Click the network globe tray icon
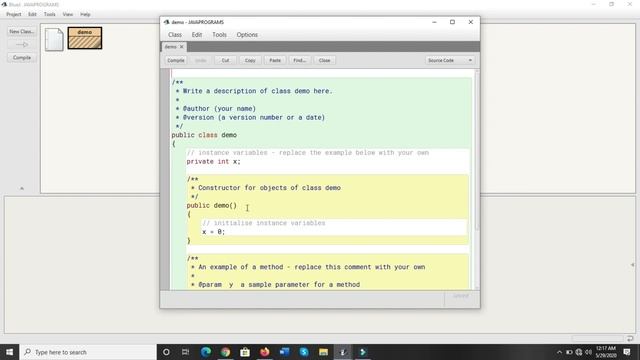640x360 pixels. [x=578, y=352]
